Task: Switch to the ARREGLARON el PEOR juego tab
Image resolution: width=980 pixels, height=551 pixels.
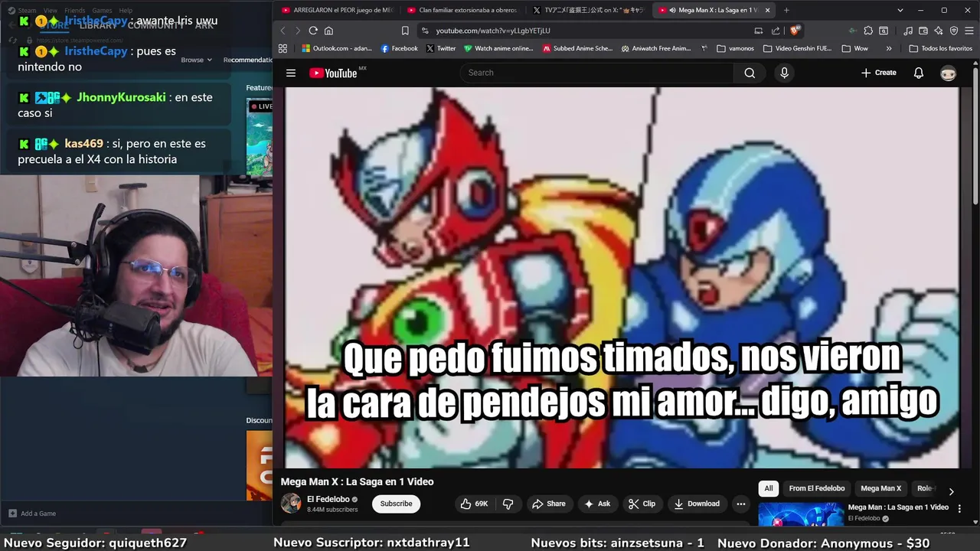Action: pos(338,10)
